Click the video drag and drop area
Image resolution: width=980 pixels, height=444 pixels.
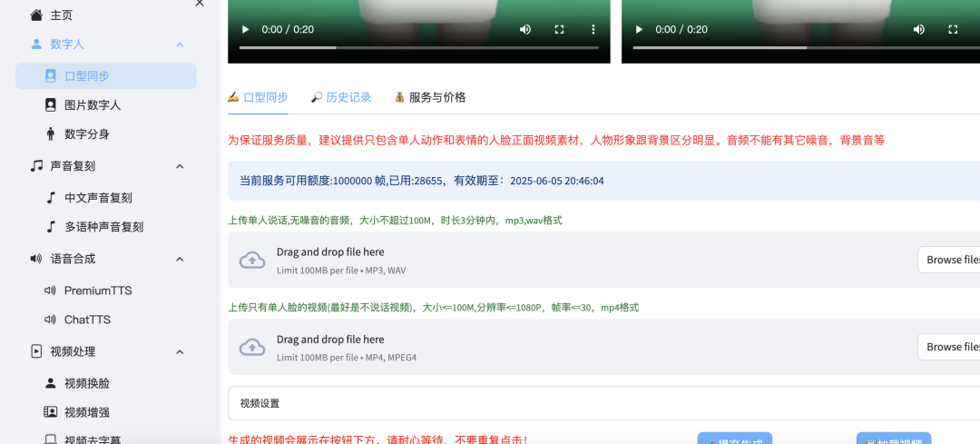click(603, 347)
